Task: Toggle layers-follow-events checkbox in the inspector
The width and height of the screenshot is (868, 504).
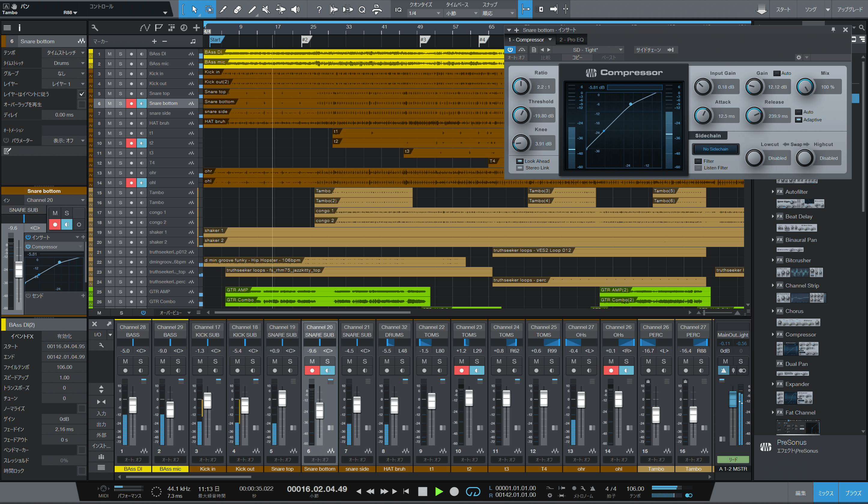Action: [x=82, y=94]
